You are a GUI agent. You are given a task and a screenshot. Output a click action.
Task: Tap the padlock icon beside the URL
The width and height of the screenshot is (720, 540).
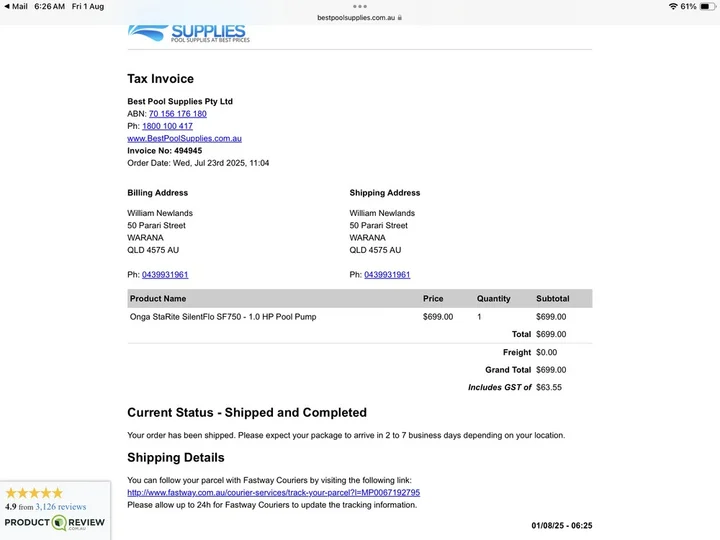point(400,17)
